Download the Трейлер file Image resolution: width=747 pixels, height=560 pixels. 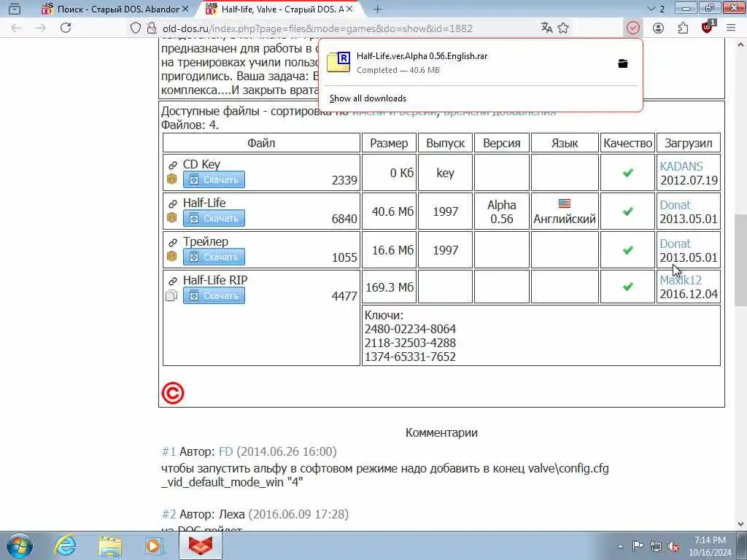pos(214,257)
